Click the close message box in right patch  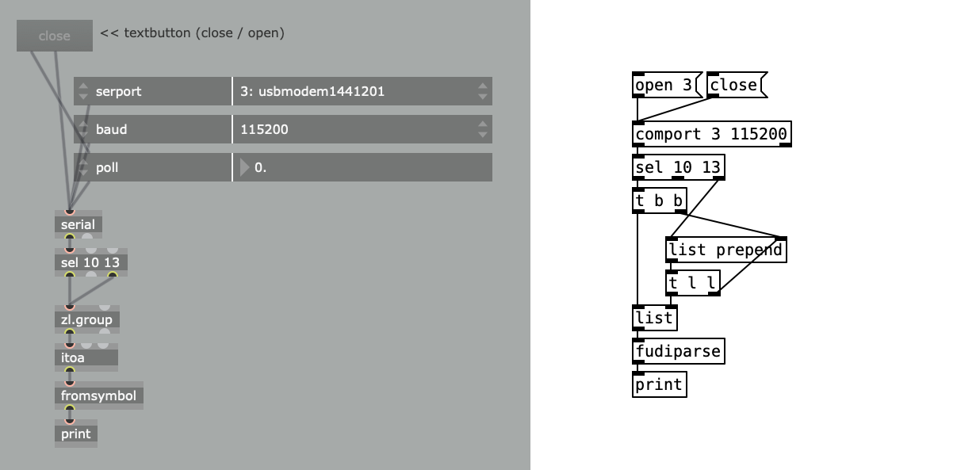coord(733,85)
